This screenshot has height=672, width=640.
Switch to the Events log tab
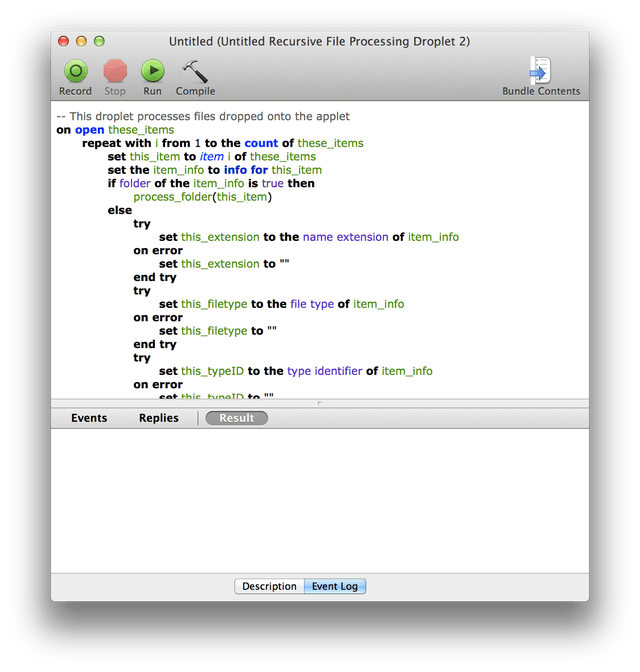(89, 418)
